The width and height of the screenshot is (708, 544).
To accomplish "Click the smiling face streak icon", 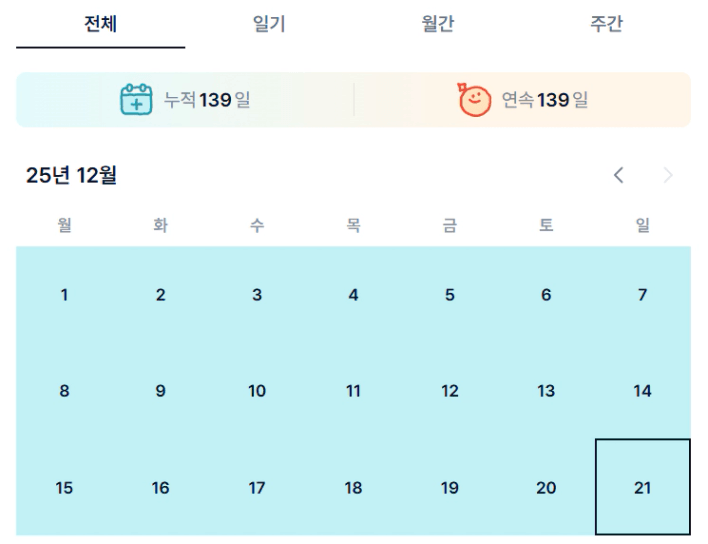I will 474,99.
